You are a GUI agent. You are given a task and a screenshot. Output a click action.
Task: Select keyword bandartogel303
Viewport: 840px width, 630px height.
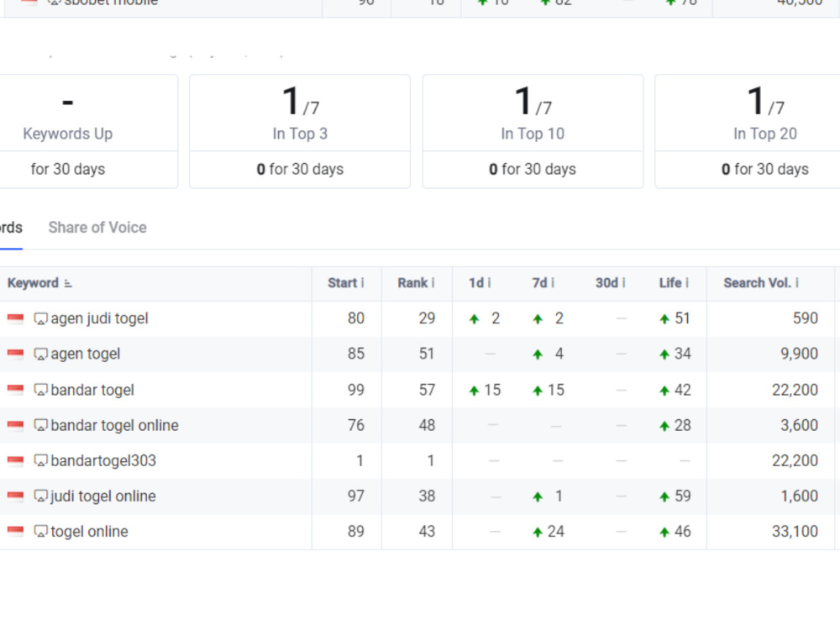point(103,460)
